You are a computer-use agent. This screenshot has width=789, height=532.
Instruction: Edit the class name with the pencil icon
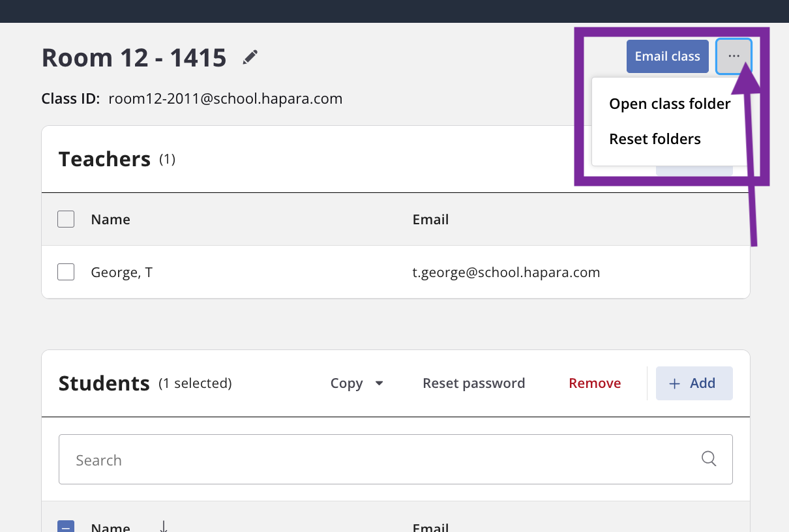(250, 57)
